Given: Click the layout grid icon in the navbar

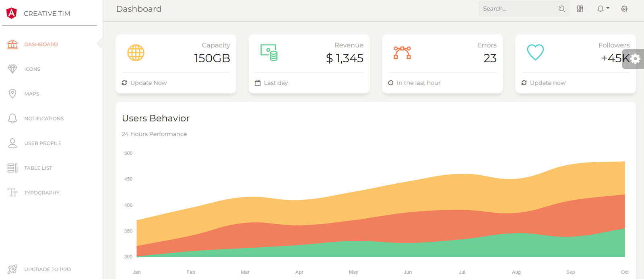Looking at the screenshot, I should (x=580, y=9).
